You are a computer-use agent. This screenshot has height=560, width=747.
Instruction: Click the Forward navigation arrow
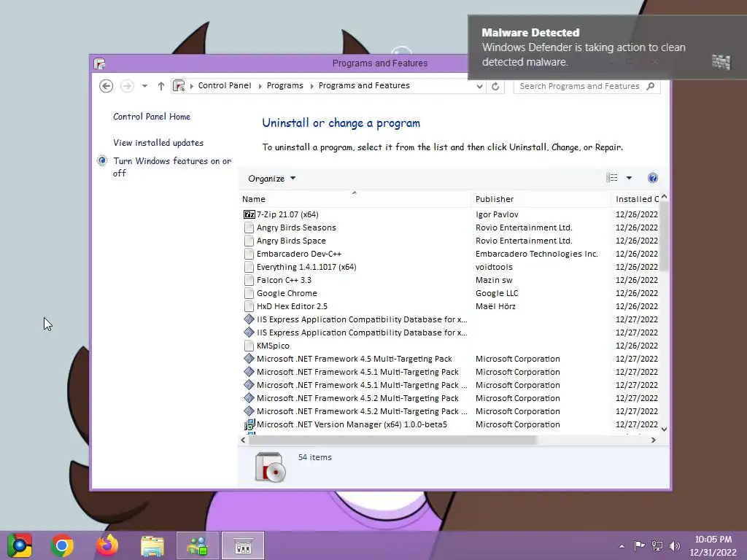(x=127, y=86)
